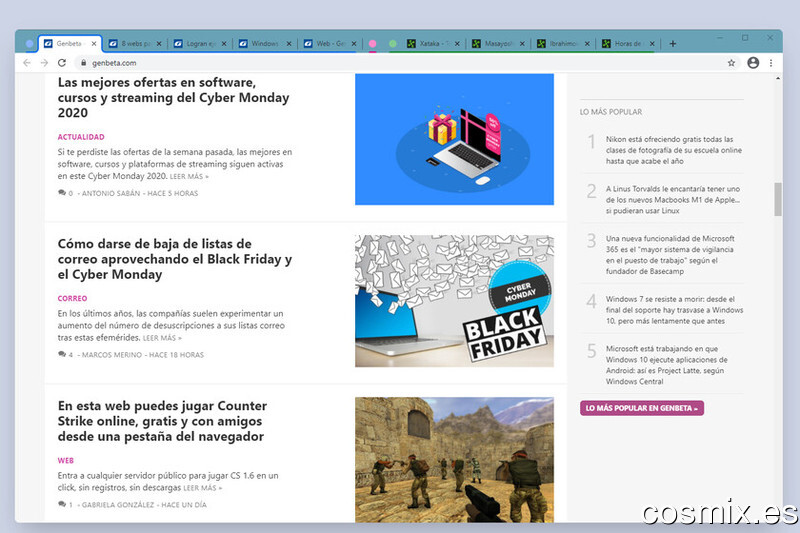Click 'LO MÁS POPULAR' sidebar heading

click(611, 112)
